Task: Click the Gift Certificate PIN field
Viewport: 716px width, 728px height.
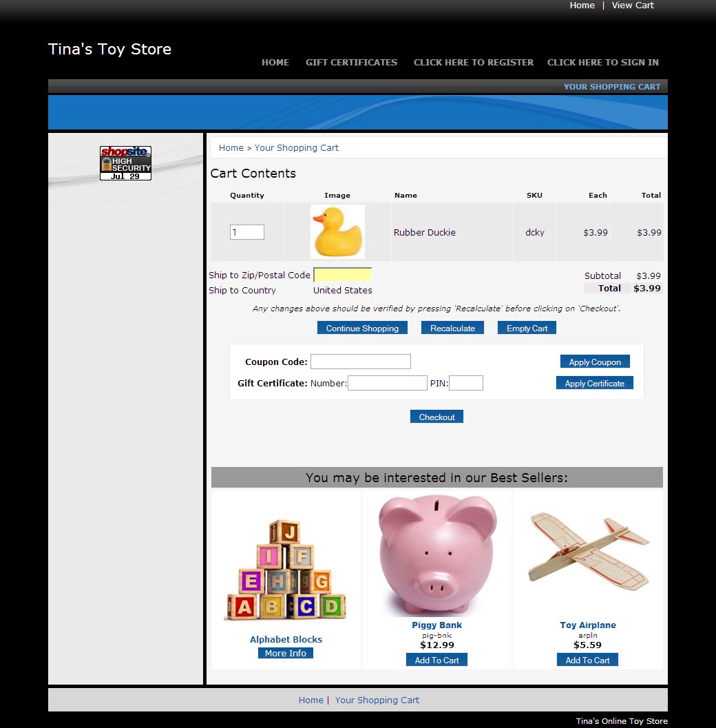Action: pos(465,383)
